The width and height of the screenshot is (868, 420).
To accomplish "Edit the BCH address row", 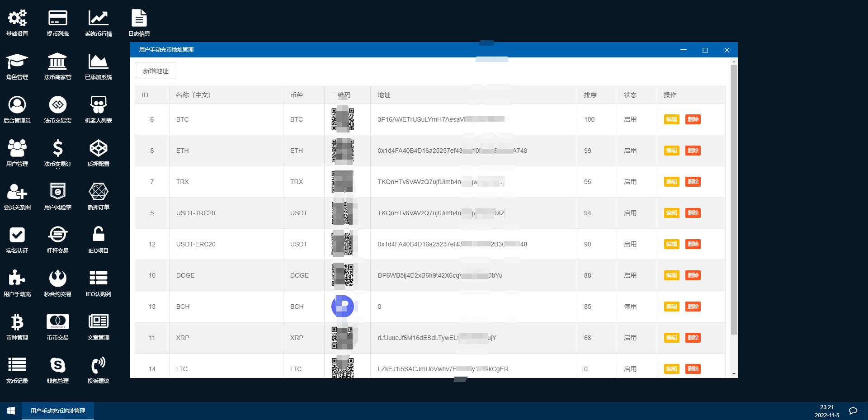I will click(x=671, y=307).
